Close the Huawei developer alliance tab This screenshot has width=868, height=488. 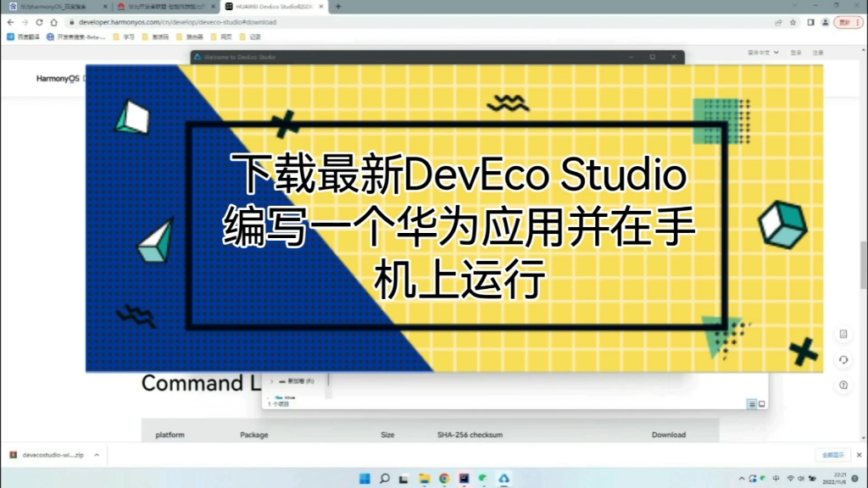click(x=213, y=7)
